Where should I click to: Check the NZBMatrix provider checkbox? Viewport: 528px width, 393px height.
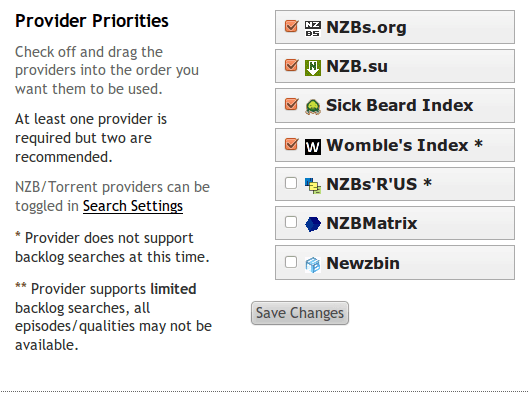coord(291,222)
